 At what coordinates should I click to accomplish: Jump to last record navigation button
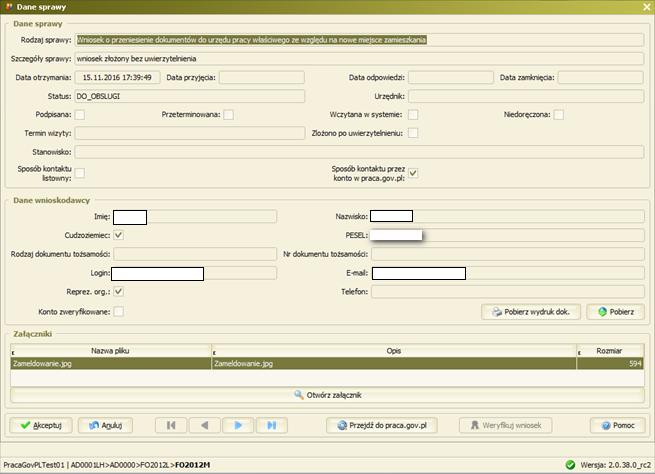coord(272,425)
